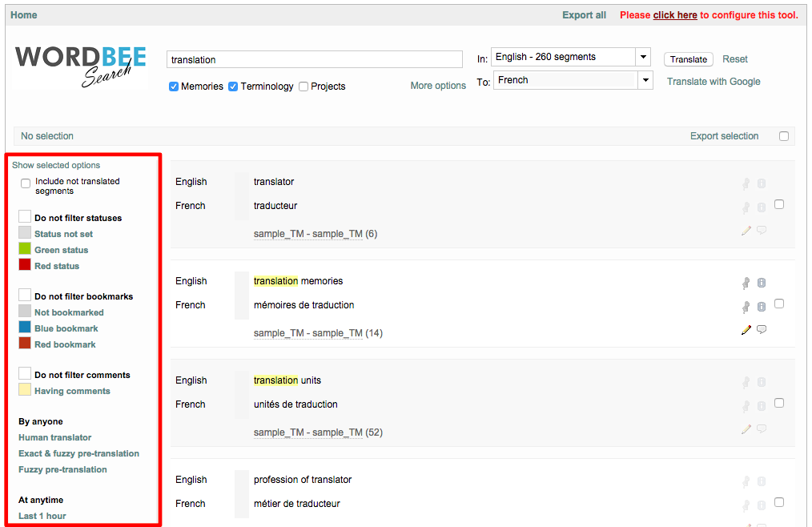Go to the Home menu item
812x527 pixels.
tap(24, 15)
